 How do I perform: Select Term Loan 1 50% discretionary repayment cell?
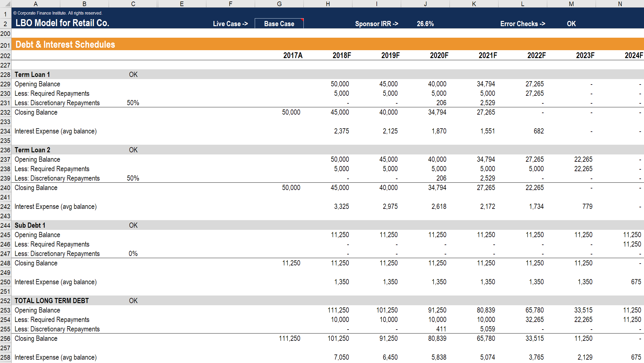point(133,103)
